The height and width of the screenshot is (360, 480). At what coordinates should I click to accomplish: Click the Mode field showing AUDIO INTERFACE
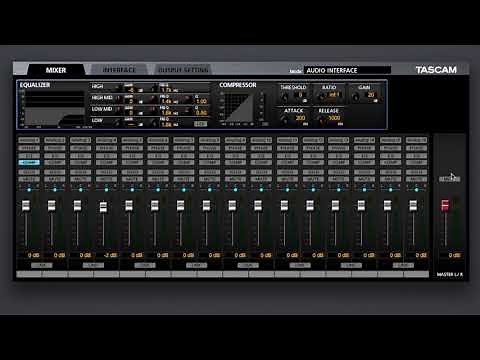point(347,70)
